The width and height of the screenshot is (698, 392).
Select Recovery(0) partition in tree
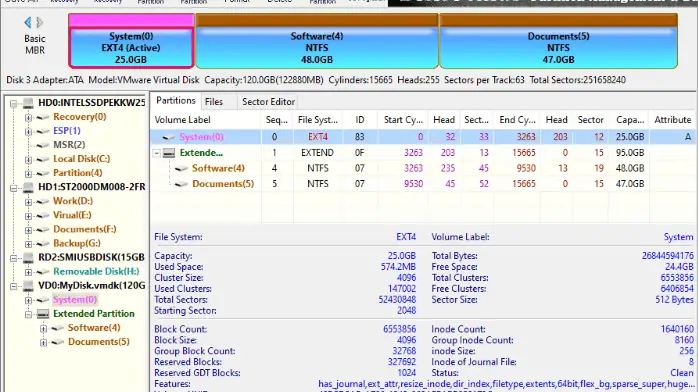click(x=80, y=117)
